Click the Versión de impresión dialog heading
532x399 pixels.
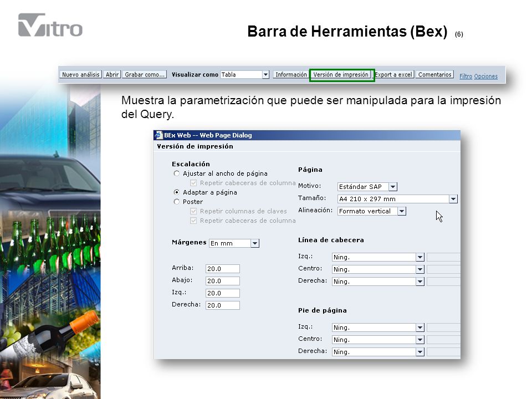click(195, 146)
